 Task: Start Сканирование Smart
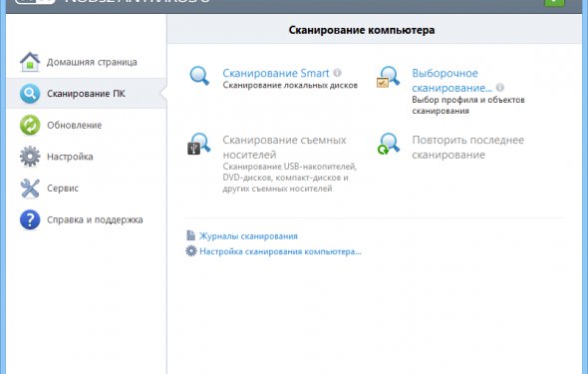coord(276,73)
